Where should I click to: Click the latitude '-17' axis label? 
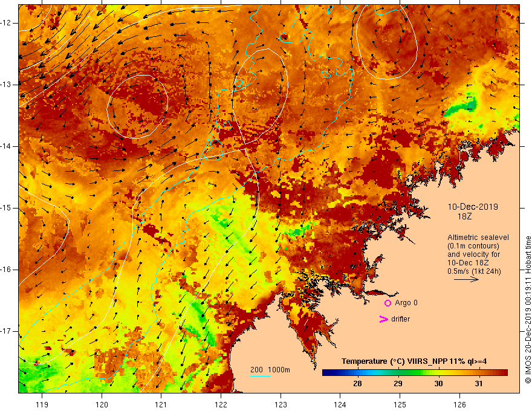coord(6,331)
